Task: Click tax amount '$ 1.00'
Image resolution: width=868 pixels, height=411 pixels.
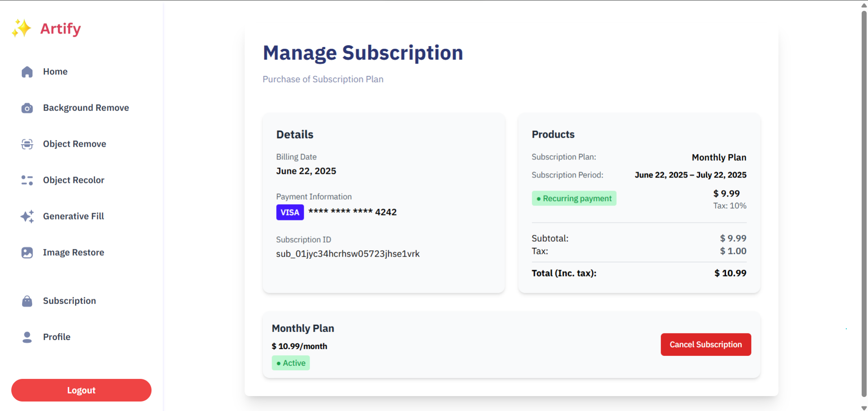Action: tap(733, 251)
